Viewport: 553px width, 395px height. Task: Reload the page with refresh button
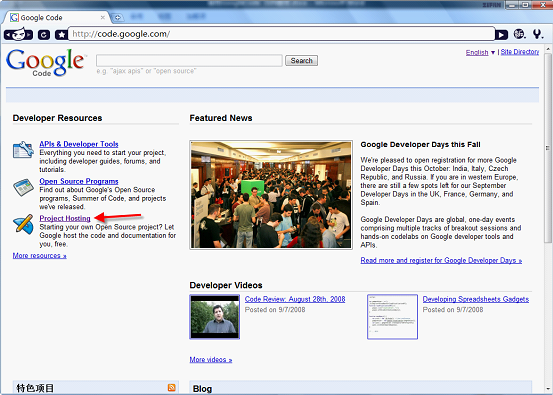[44, 35]
